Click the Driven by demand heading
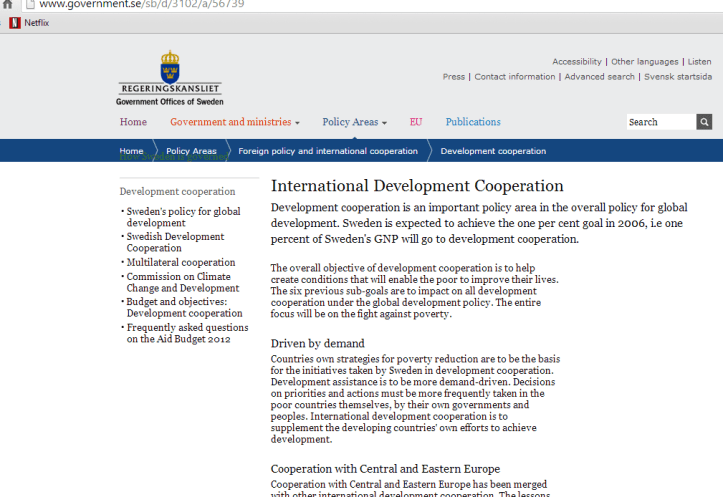 [x=317, y=343]
